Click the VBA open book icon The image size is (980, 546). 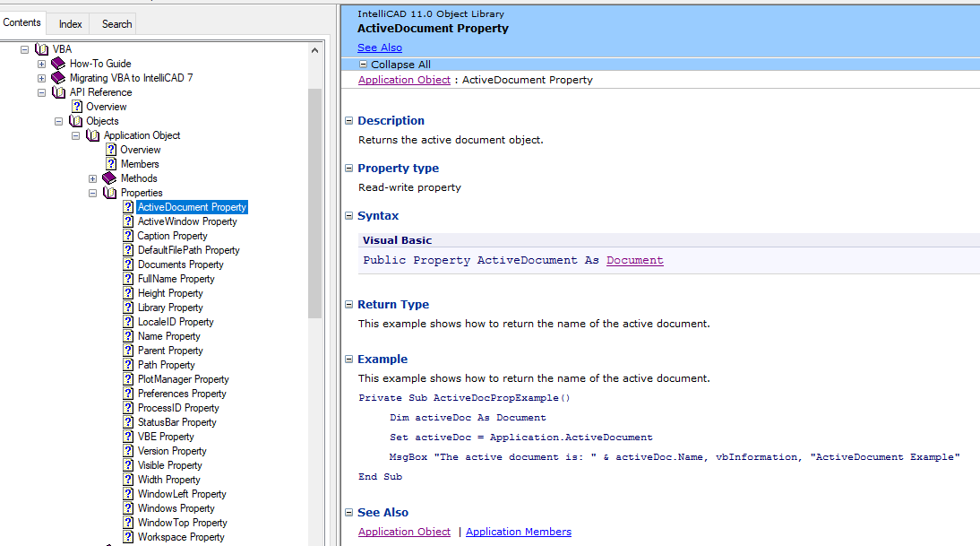[42, 48]
